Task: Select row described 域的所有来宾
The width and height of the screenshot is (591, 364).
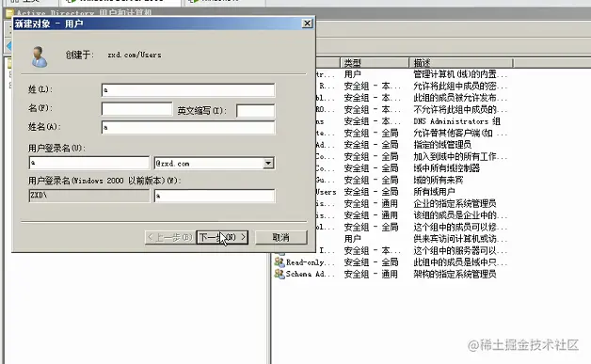Action: tap(439, 180)
